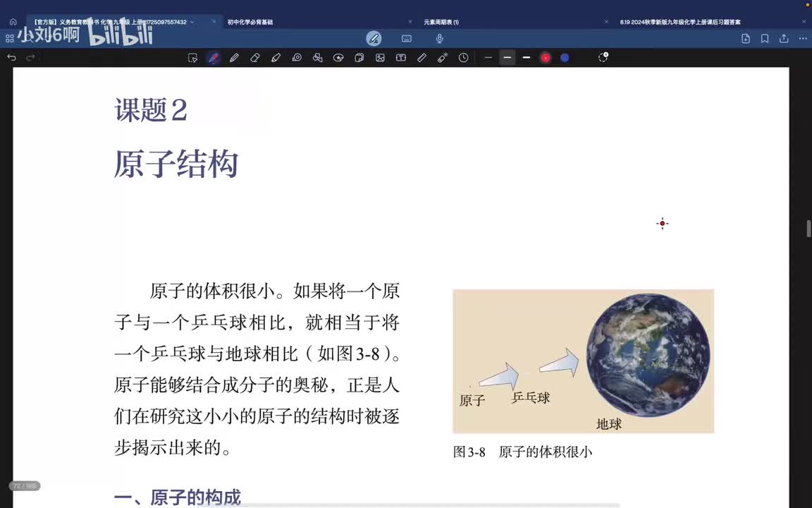Expand the dropdown arrow on the first document tab
Screen dimensions: 812x508
tap(192, 22)
